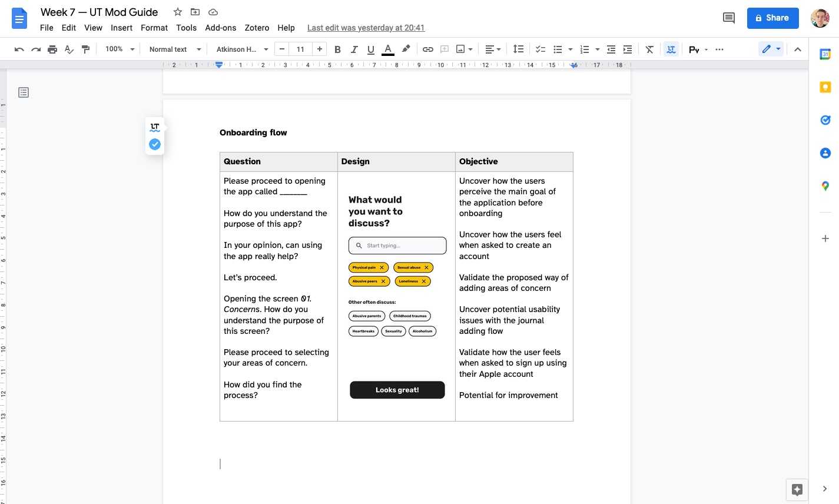Expand the Normal text styles dropdown

175,49
